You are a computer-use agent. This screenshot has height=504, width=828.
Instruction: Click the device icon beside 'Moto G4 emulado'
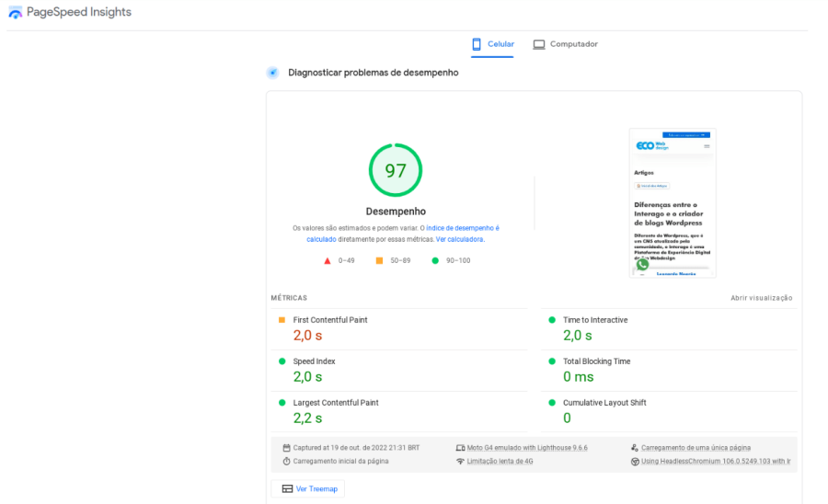pos(461,448)
